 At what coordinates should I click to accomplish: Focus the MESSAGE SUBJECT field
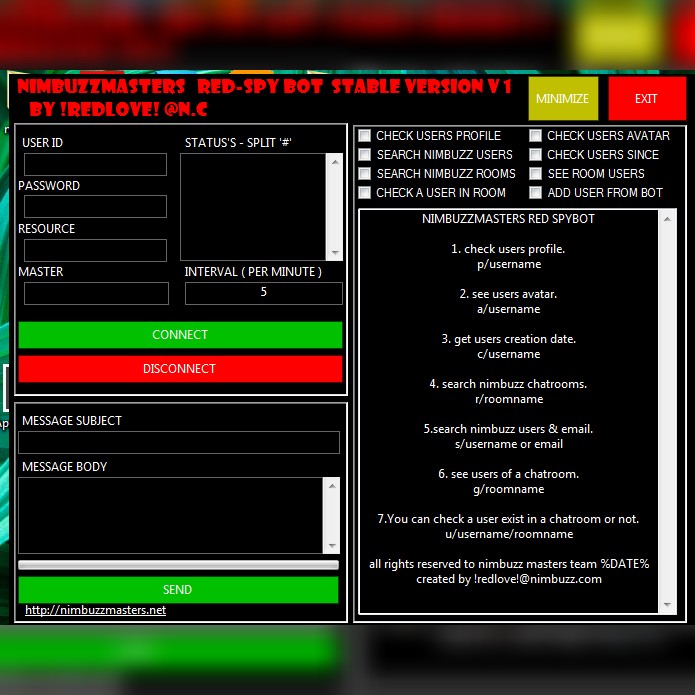point(179,442)
